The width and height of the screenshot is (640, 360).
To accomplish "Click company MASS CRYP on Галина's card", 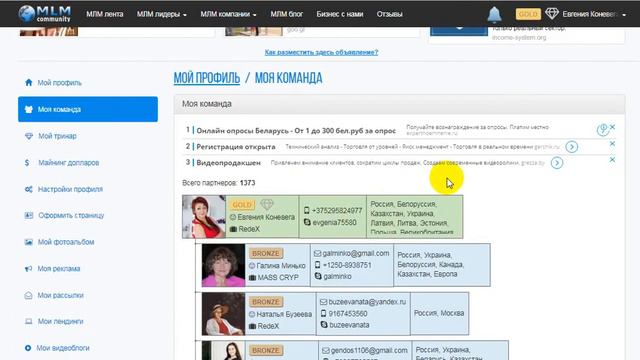I will click(x=278, y=278).
